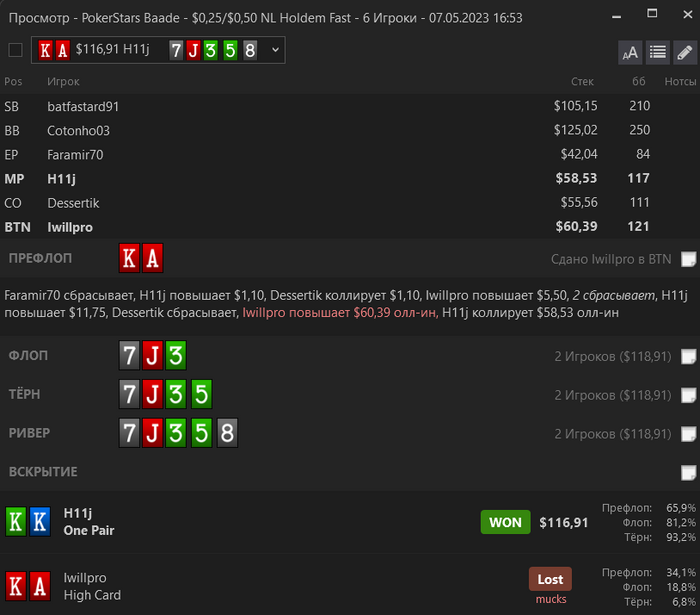This screenshot has height=615, width=700.
Task: Click the Нотсы column header
Action: pos(680,82)
